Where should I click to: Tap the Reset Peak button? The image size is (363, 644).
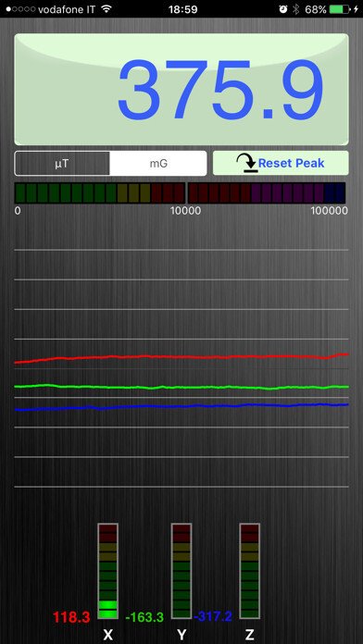pos(281,163)
